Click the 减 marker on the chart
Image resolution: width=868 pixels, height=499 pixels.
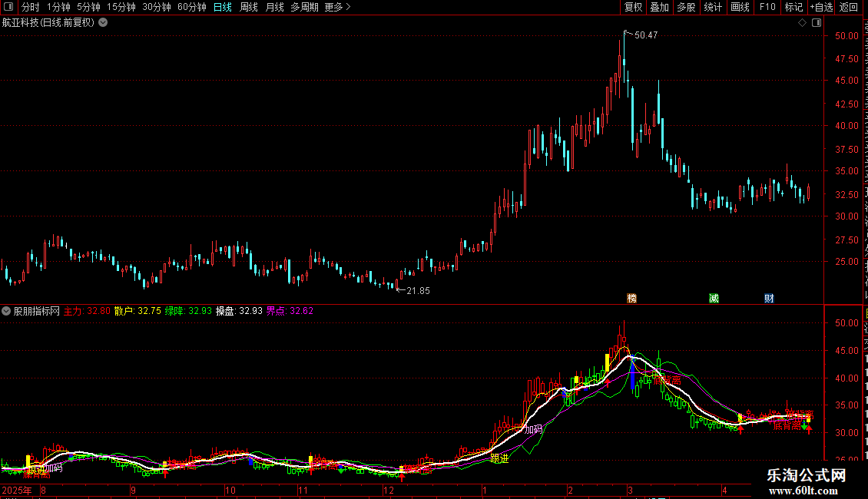(x=714, y=298)
